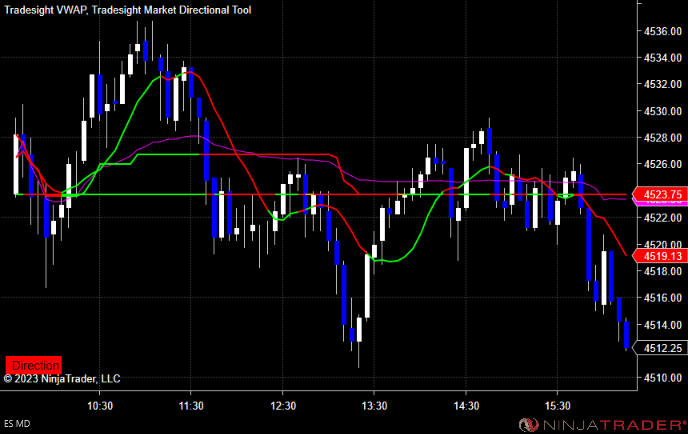Click the 4518.00 price axis label
The height and width of the screenshot is (434, 688).
pyautogui.click(x=663, y=271)
